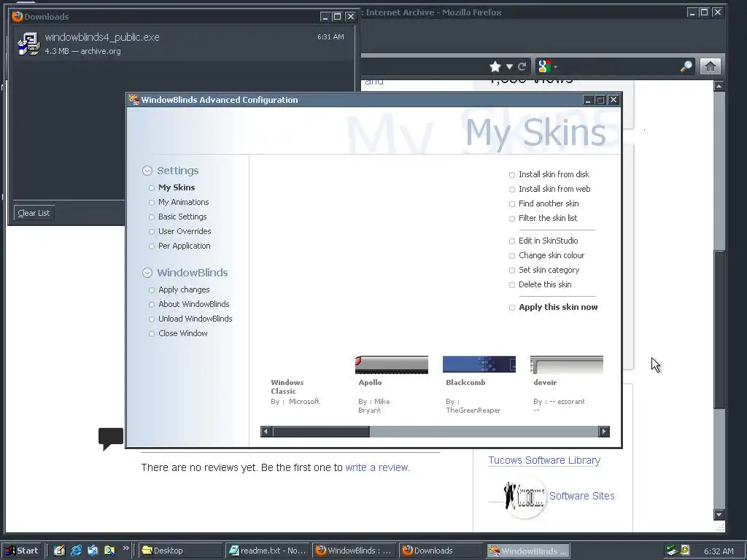This screenshot has width=747, height=560.
Task: Expand quick launch overflow chevron
Action: coord(125,548)
